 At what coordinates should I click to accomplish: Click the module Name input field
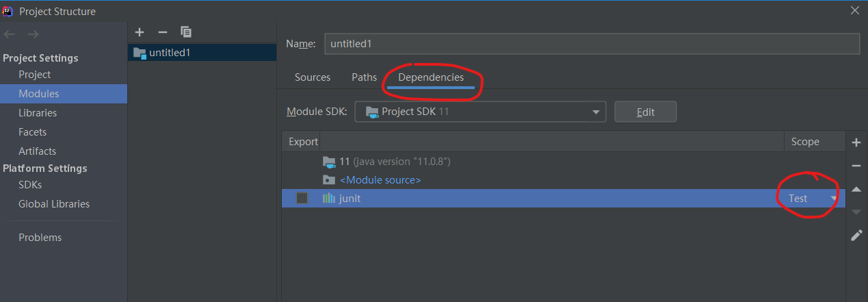pos(591,43)
